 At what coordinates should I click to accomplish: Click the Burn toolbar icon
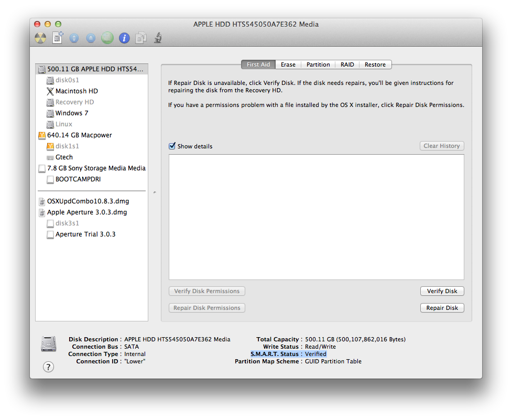[40, 38]
